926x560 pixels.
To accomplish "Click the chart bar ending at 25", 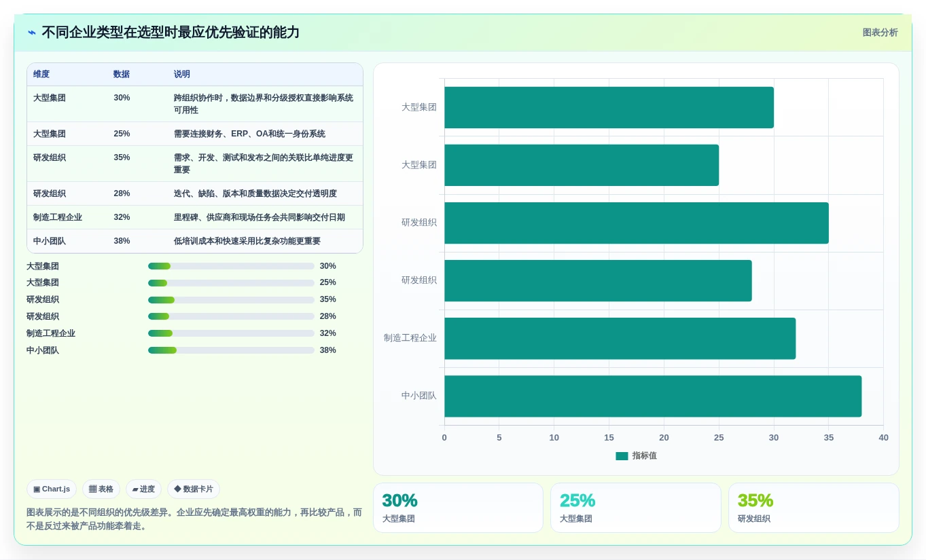I will (582, 165).
